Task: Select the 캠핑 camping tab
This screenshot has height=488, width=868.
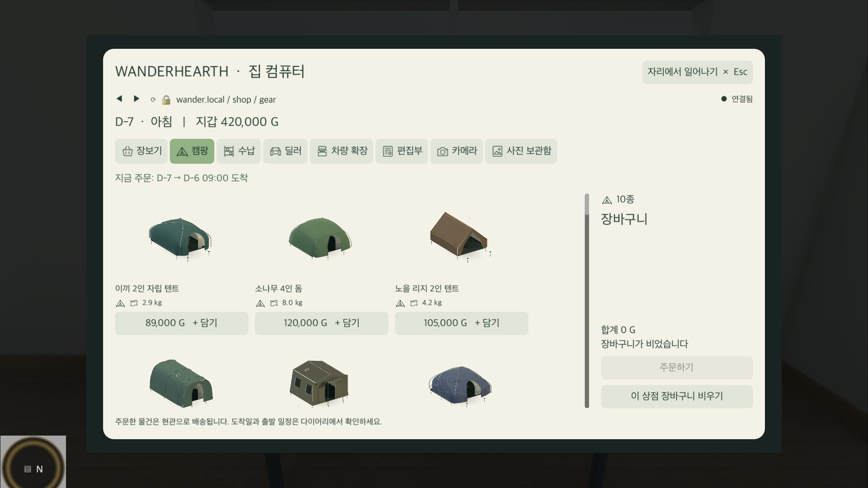Action: point(192,151)
